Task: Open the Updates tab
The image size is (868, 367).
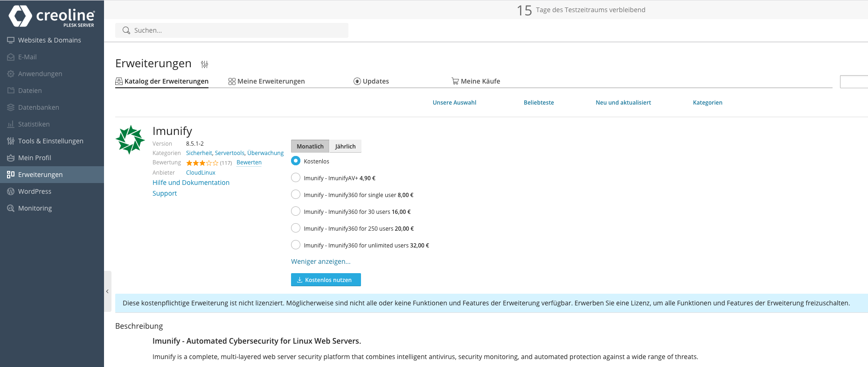Action: point(371,81)
